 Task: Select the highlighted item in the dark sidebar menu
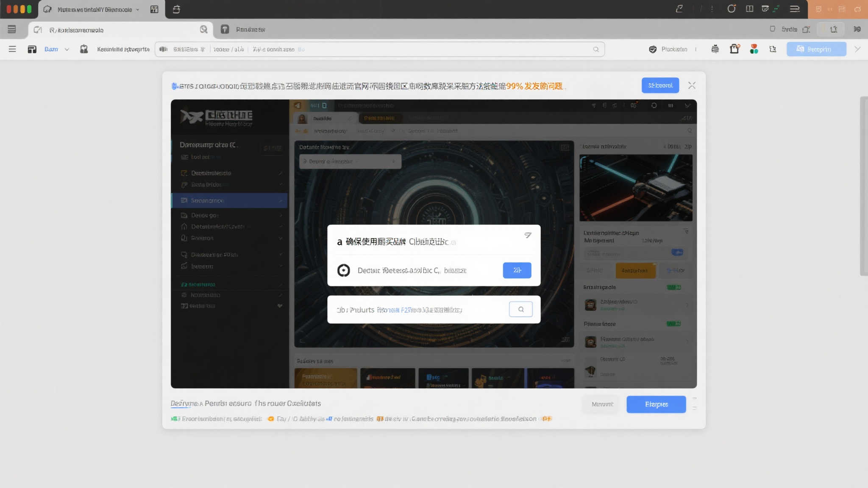coord(220,200)
